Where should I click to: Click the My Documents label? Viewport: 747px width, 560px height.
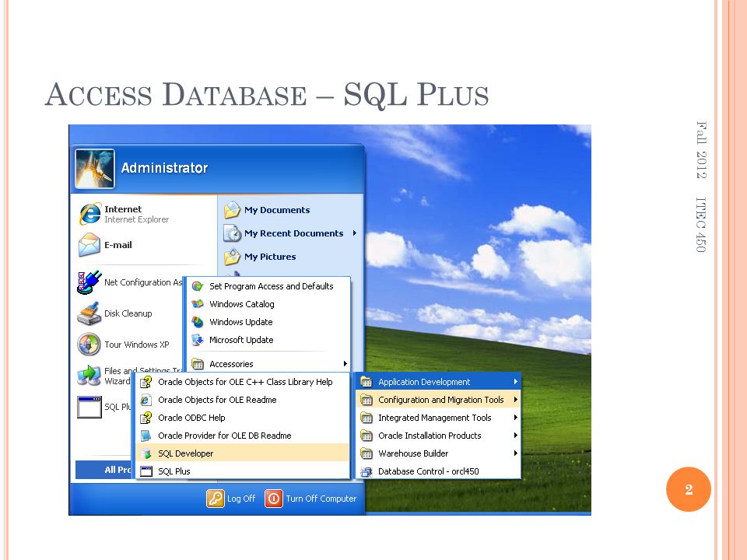[277, 210]
